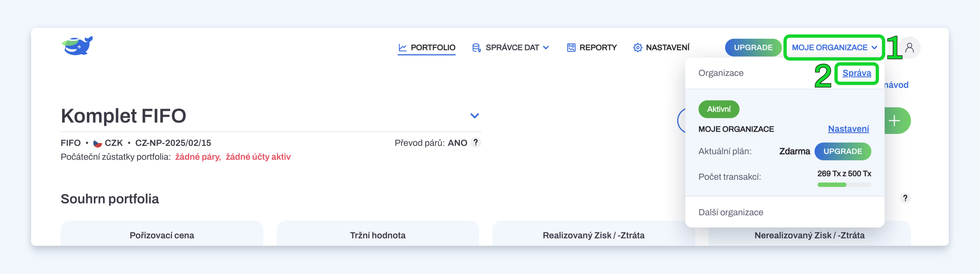This screenshot has height=274, width=980.
Task: Click the Portfolio chart icon
Action: tap(402, 48)
